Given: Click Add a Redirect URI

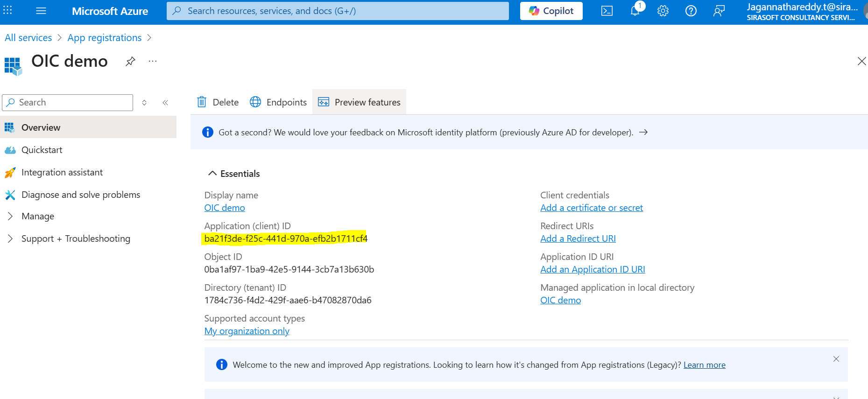Looking at the screenshot, I should coord(578,238).
